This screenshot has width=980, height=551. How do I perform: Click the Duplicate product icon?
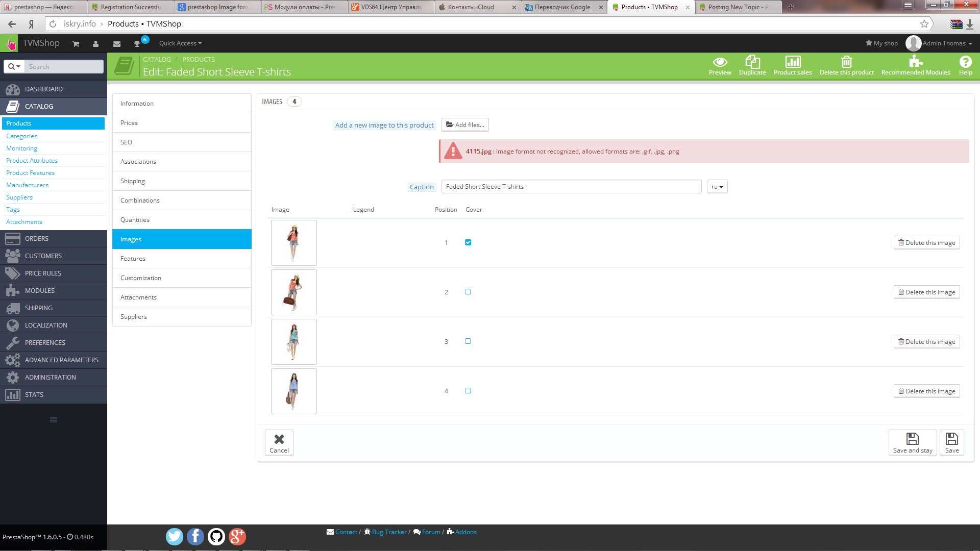tap(752, 62)
